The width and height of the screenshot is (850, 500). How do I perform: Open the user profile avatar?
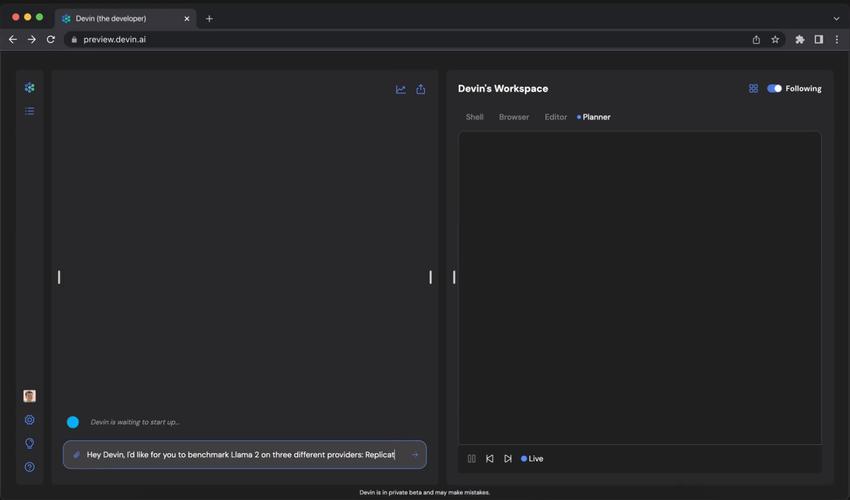coord(29,396)
